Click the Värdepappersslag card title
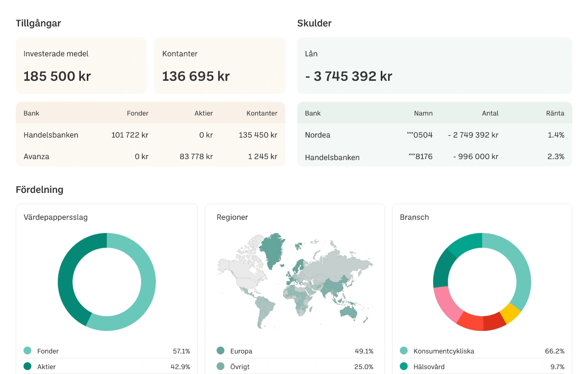The height and width of the screenshot is (374, 588). click(x=56, y=217)
